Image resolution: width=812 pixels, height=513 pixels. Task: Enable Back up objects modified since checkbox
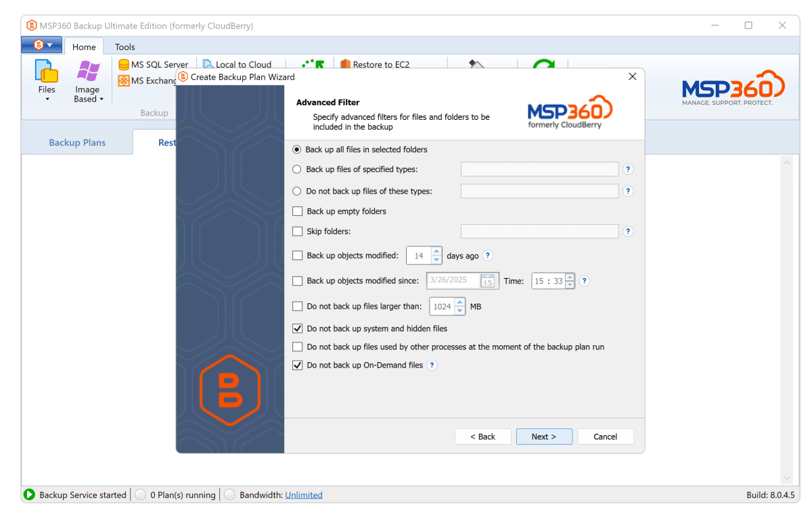(297, 281)
